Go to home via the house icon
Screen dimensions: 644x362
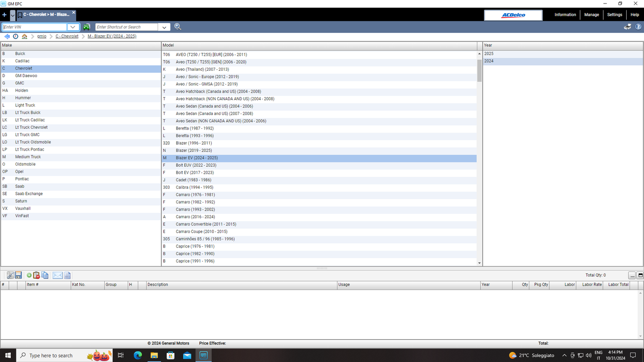click(25, 37)
